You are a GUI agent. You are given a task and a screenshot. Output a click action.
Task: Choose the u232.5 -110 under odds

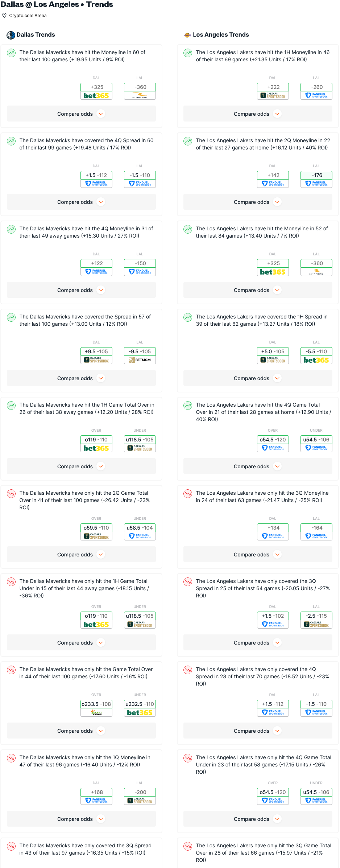140,704
